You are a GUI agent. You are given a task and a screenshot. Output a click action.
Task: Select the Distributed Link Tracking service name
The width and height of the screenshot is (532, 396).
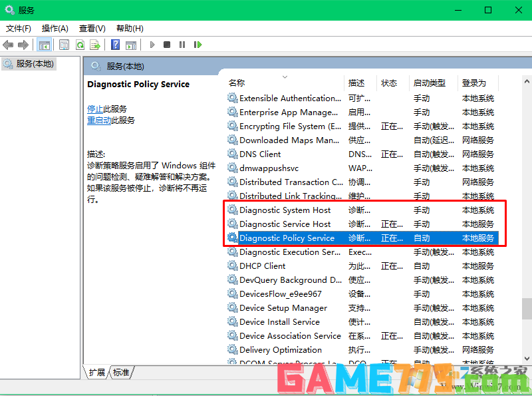pyautogui.click(x=291, y=196)
